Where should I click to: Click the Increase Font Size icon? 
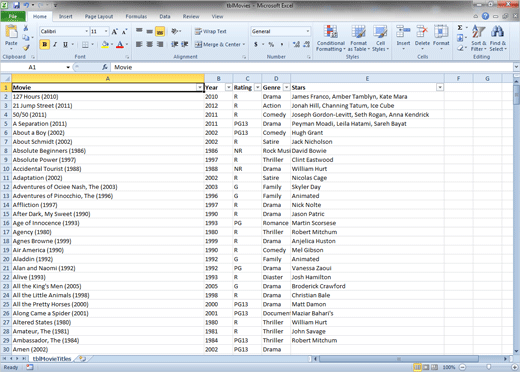click(114, 32)
